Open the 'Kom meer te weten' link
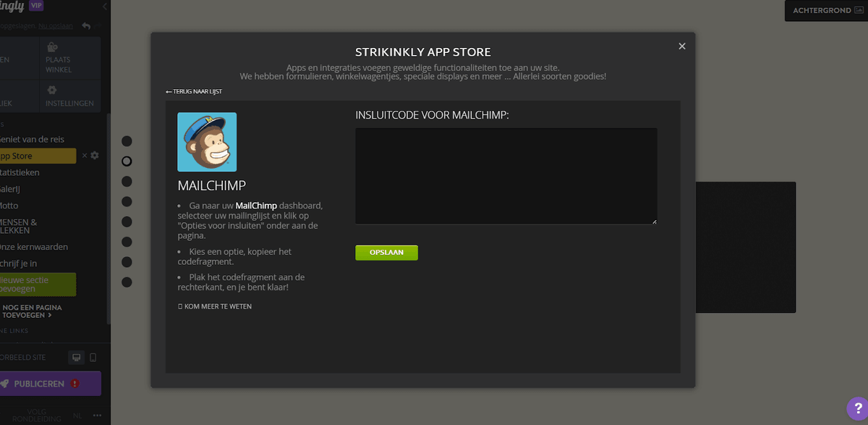This screenshot has width=868, height=425. click(x=215, y=306)
